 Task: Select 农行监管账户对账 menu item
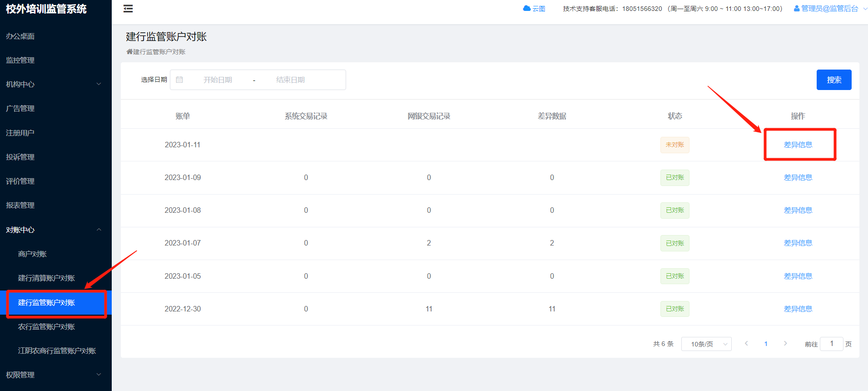[x=46, y=326]
